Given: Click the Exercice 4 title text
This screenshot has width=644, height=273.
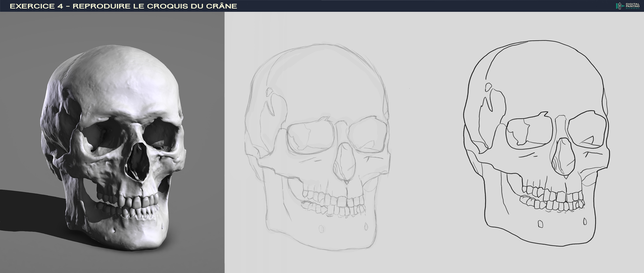Looking at the screenshot, I should (123, 6).
